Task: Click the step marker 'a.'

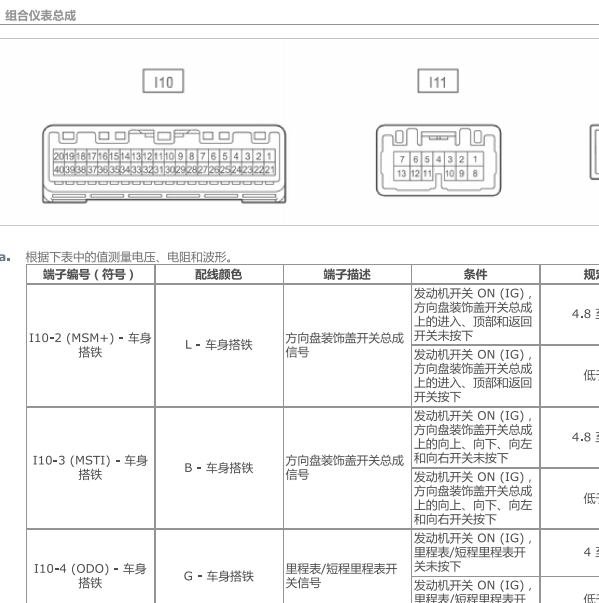Action: [5, 257]
